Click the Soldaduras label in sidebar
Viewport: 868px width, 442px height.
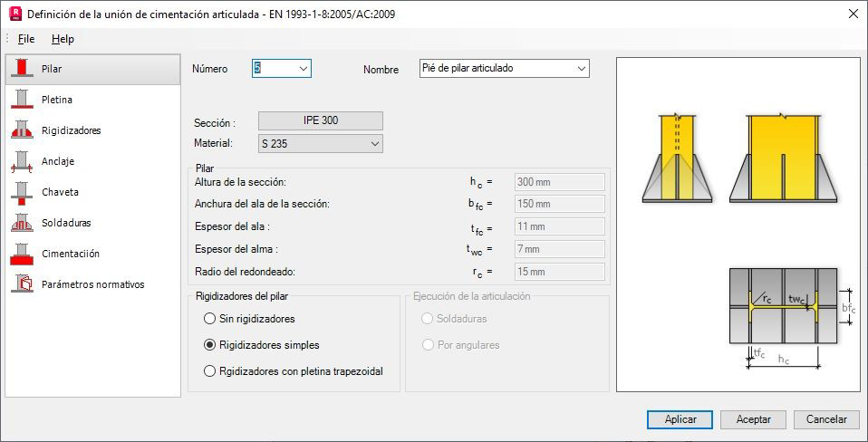pos(66,223)
